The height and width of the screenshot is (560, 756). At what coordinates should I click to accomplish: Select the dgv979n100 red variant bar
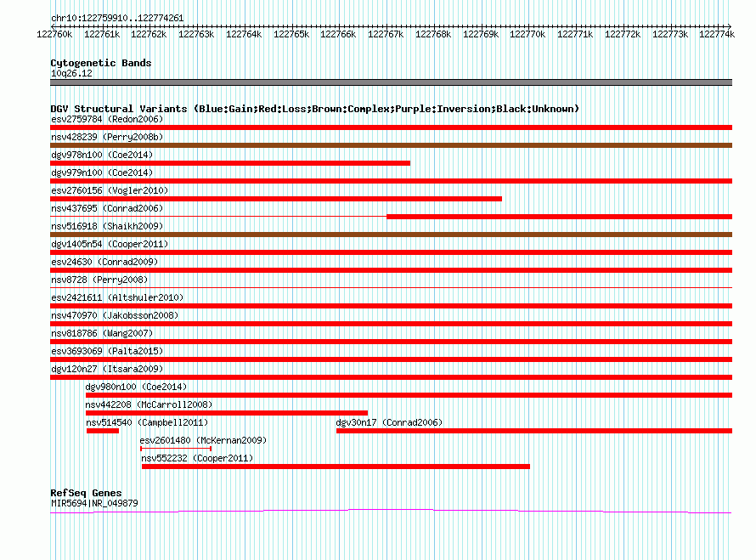tap(391, 181)
